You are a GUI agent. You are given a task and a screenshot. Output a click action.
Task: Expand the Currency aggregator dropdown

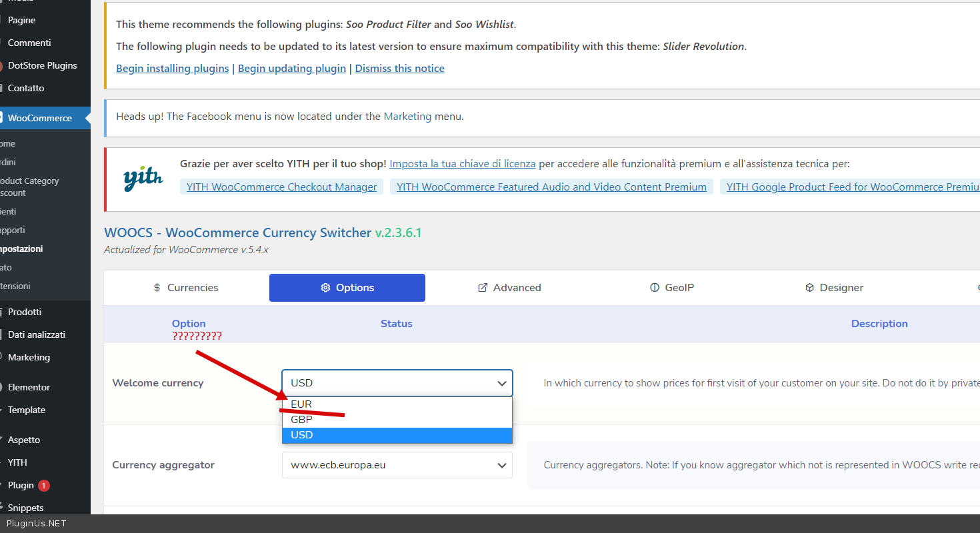(397, 465)
